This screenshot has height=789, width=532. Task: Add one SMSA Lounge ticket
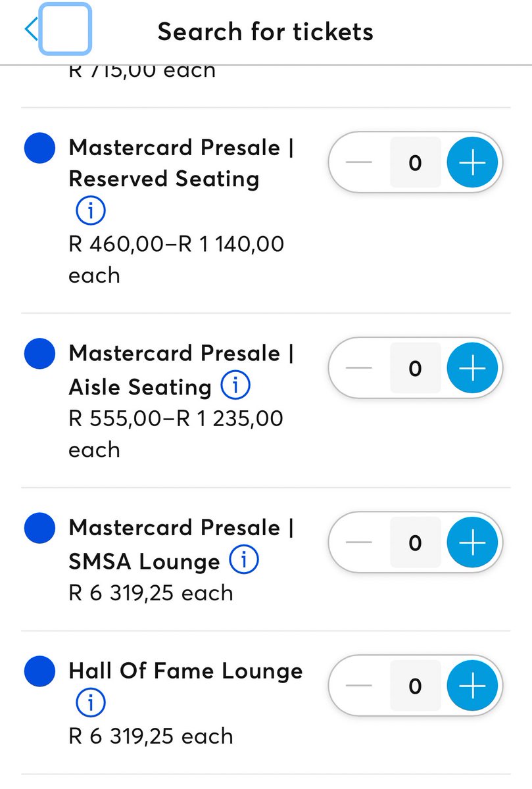click(x=472, y=542)
